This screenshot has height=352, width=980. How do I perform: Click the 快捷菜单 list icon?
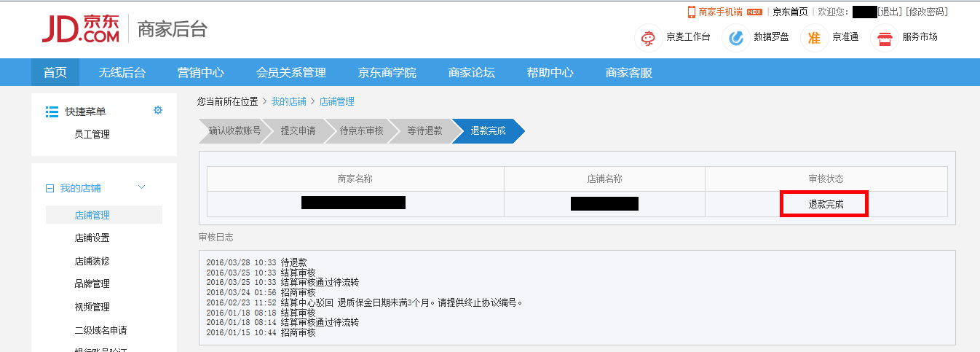click(52, 112)
